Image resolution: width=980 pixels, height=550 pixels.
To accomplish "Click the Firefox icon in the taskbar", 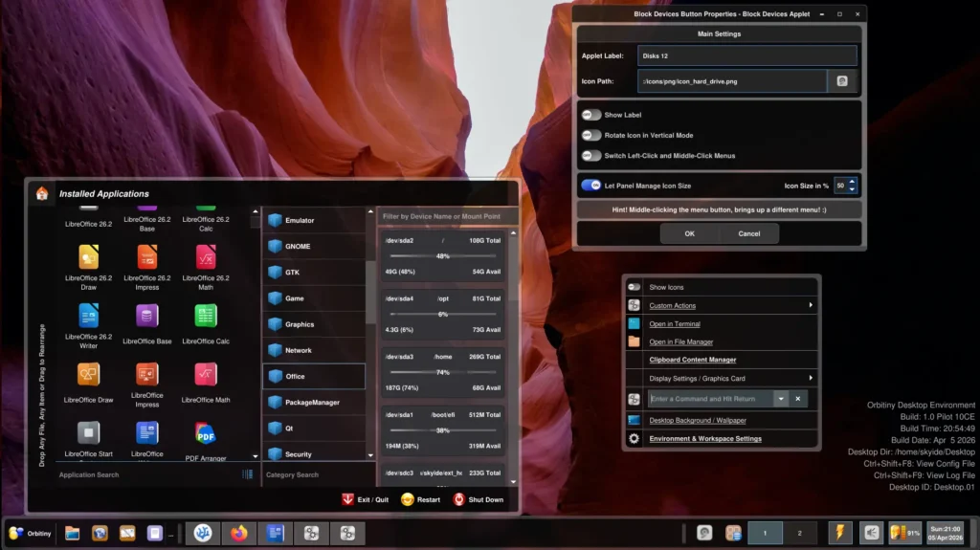I will coord(238,533).
